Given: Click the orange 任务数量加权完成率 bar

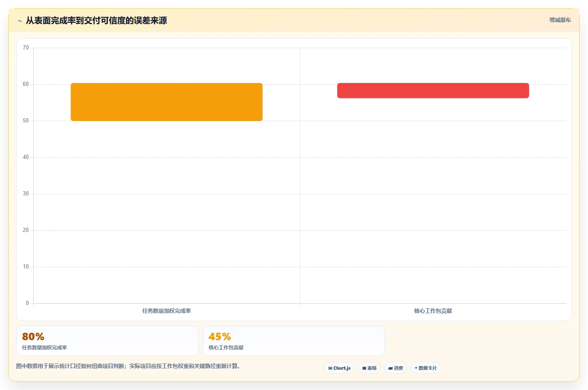Looking at the screenshot, I should click(x=166, y=102).
